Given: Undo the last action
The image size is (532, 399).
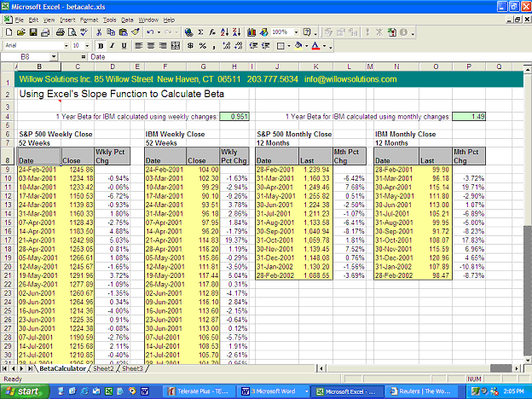Looking at the screenshot, I should tap(150, 32).
